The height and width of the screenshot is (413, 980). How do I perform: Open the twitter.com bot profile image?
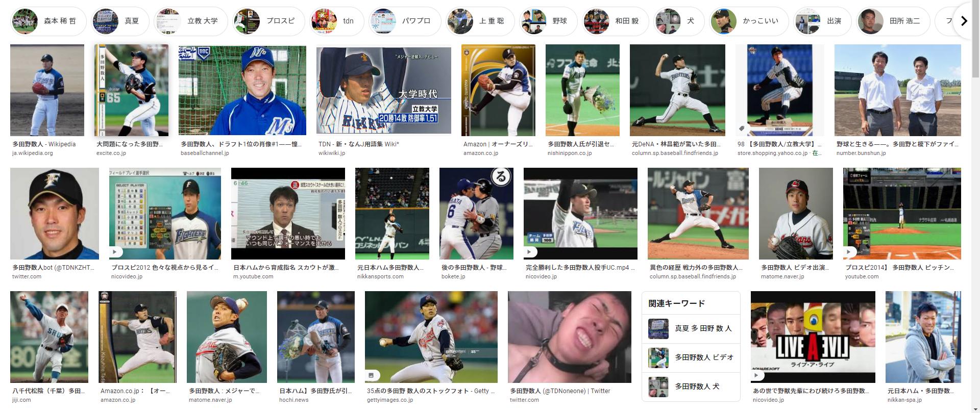pos(55,214)
